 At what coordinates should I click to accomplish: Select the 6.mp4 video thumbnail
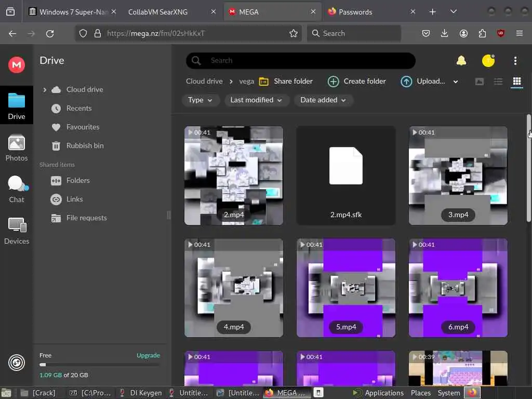coord(458,288)
